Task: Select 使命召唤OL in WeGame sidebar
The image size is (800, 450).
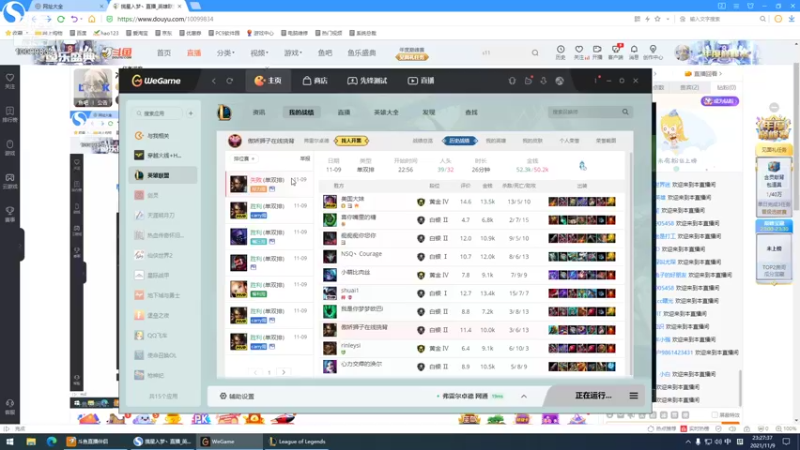Action: (163, 355)
